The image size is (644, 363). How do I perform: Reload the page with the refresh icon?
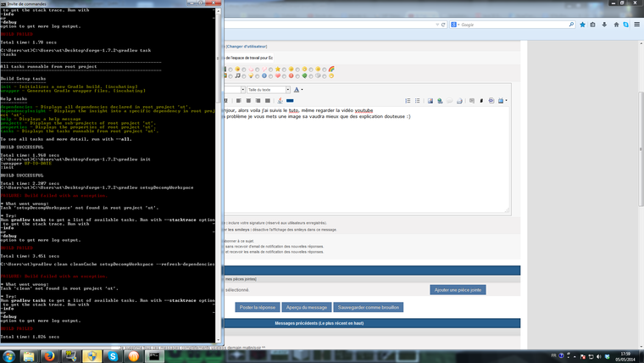pos(441,25)
